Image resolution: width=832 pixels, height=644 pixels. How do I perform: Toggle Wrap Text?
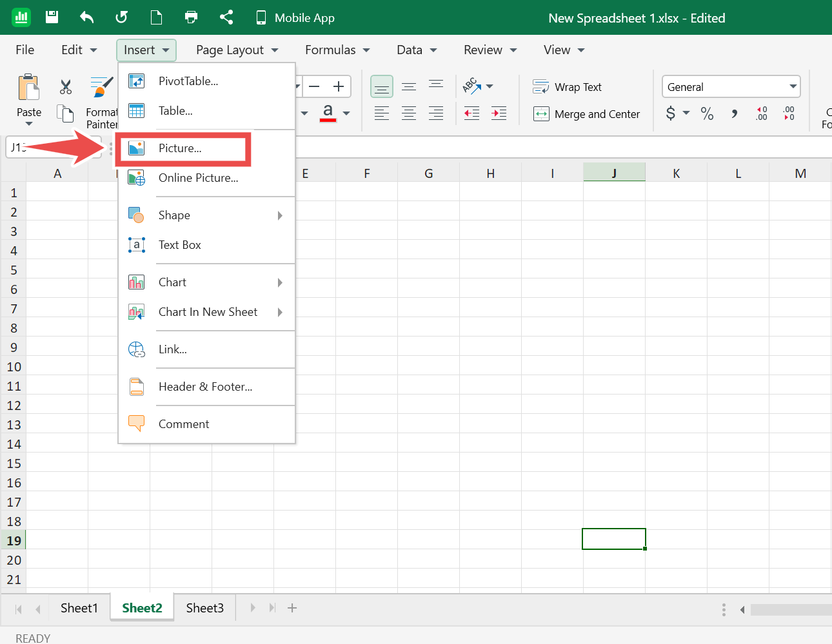click(x=567, y=87)
